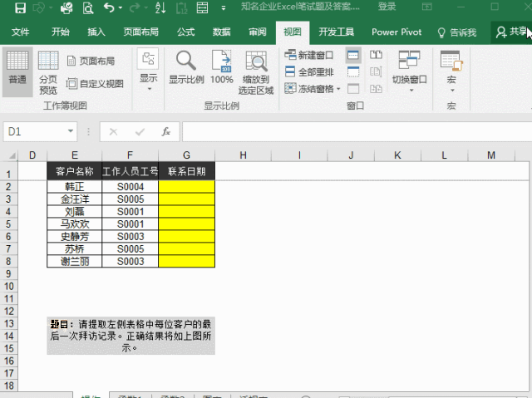Open the Power Pivot tab
Screen dimensions: 532x398
click(x=397, y=32)
